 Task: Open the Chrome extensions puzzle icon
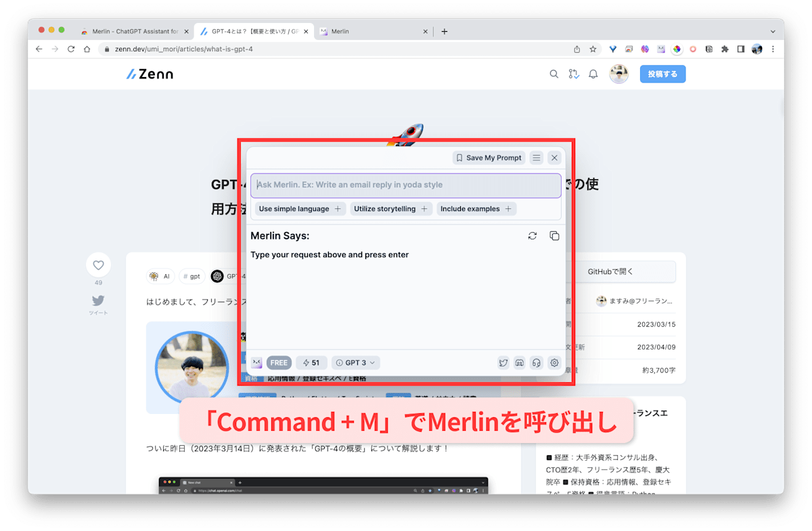725,49
